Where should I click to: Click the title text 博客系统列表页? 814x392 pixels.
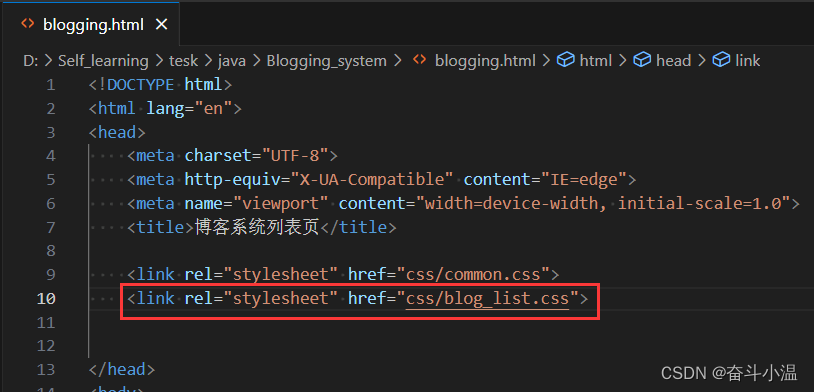click(x=257, y=227)
